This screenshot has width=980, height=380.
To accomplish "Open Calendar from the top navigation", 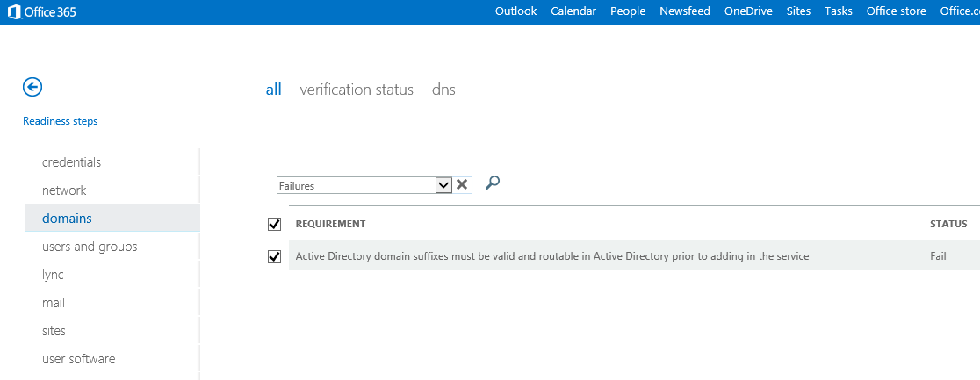I will tap(573, 11).
